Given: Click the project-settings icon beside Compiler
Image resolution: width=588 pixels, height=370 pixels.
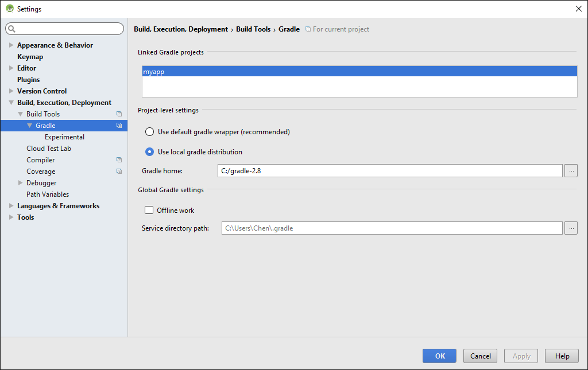Looking at the screenshot, I should point(119,159).
